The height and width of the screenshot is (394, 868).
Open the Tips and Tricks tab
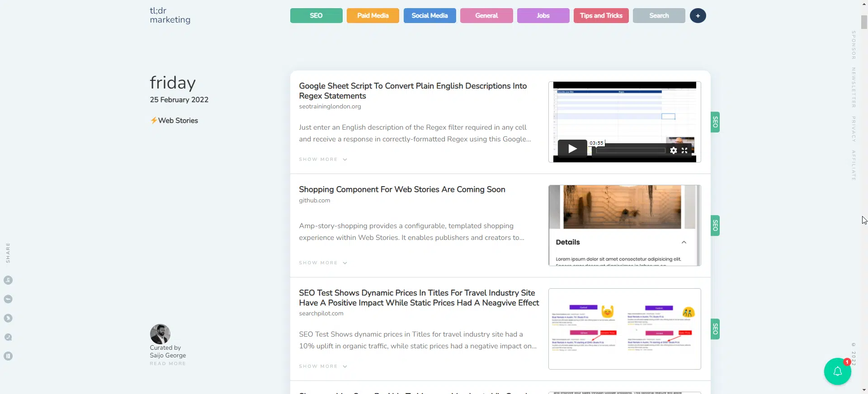601,16
